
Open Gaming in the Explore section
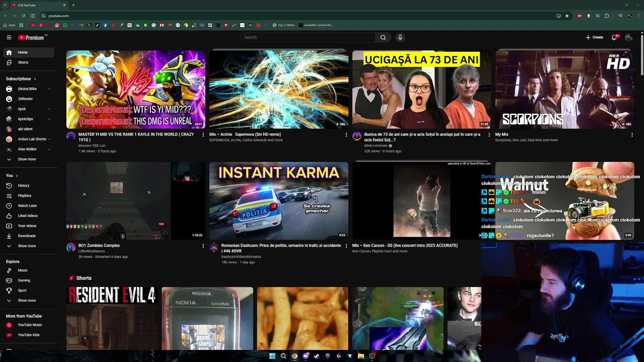(28, 281)
